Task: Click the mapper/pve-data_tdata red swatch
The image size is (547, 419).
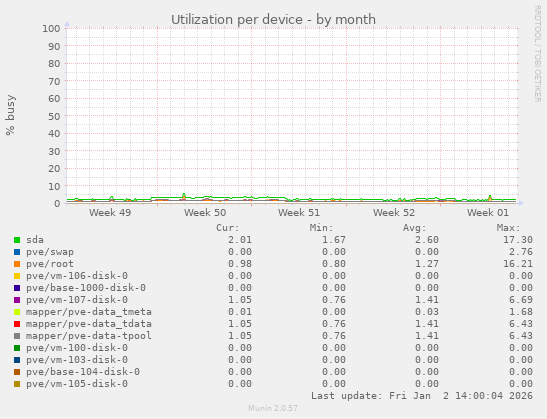Action: pos(17,324)
